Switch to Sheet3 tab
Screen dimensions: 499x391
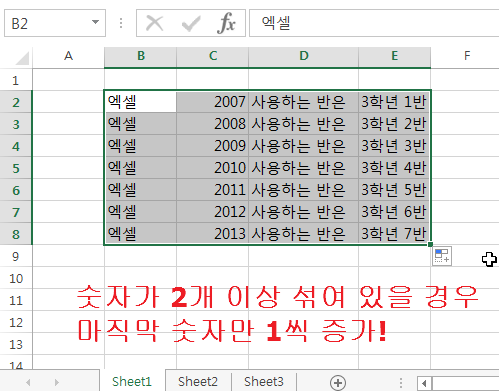pyautogui.click(x=263, y=381)
